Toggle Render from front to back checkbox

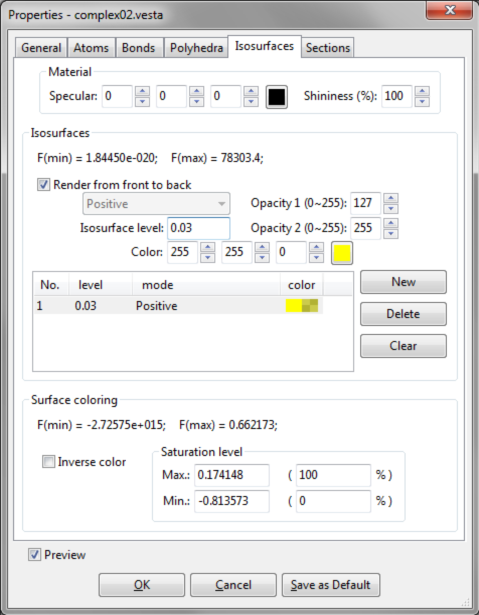(43, 184)
